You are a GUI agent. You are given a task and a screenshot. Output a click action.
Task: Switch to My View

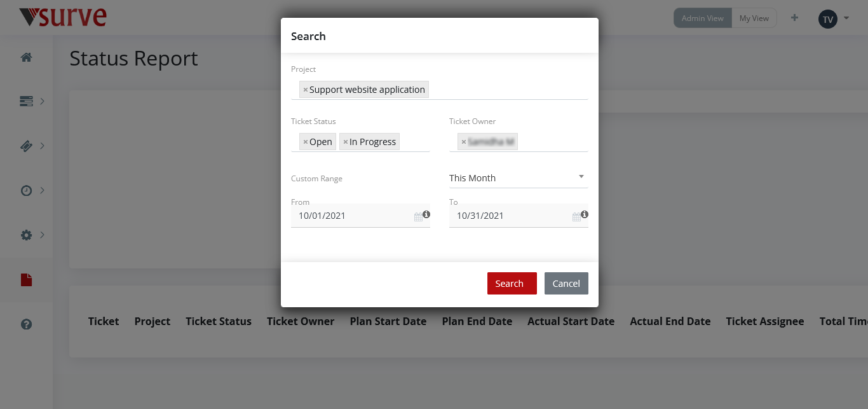pyautogui.click(x=754, y=18)
